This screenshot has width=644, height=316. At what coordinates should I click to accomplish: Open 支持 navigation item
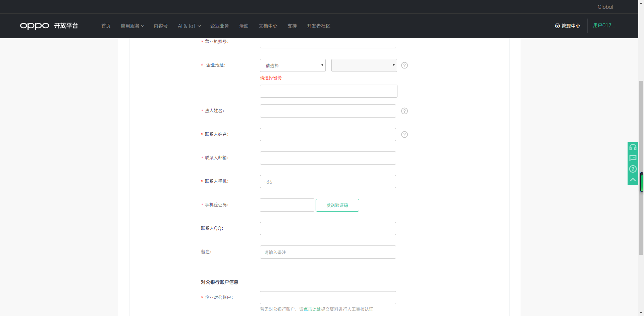[x=292, y=26]
